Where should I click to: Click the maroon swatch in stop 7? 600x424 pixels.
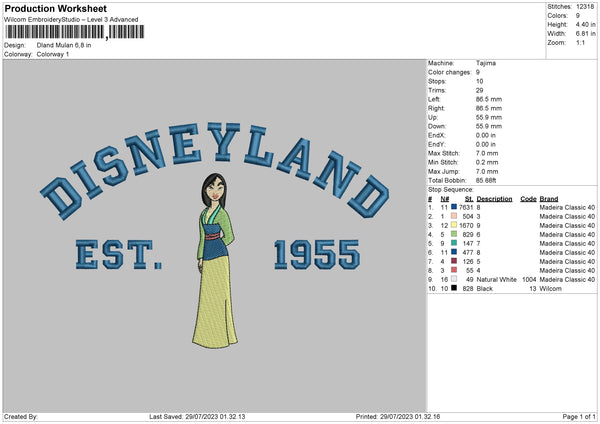pyautogui.click(x=453, y=261)
